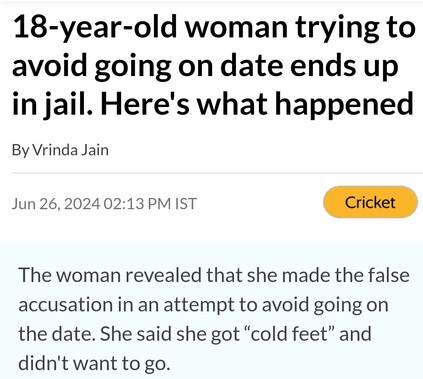Click "the date." in the summary text
Image resolution: width=423 pixels, height=379 pixels.
click(x=57, y=333)
